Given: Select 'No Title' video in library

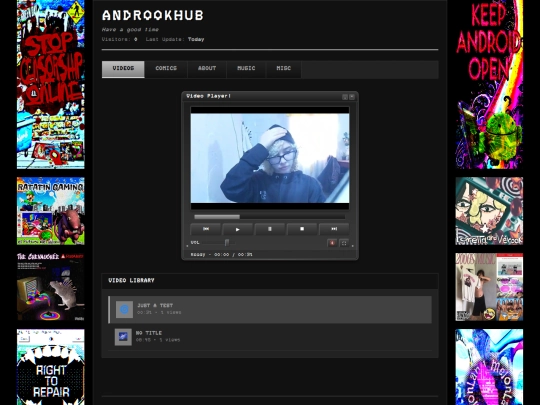Looking at the screenshot, I should click(x=270, y=336).
